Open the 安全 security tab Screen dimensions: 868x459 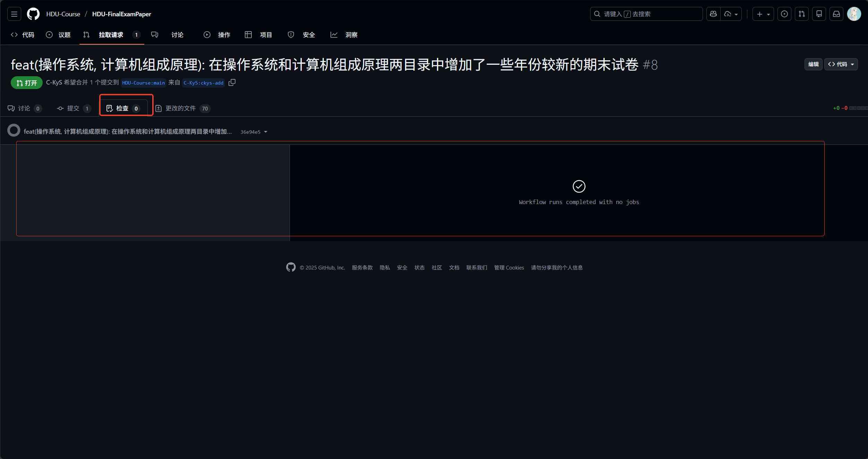click(x=301, y=35)
